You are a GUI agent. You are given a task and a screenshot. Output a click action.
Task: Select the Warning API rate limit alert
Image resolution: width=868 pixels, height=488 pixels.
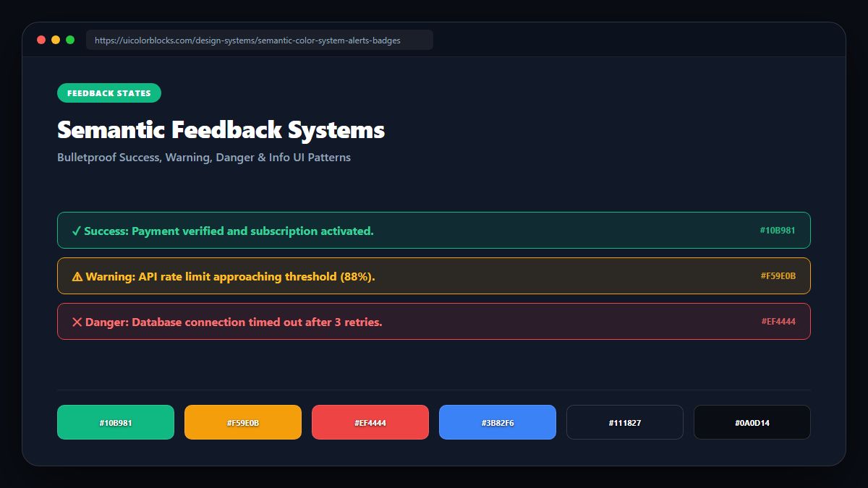(x=434, y=276)
